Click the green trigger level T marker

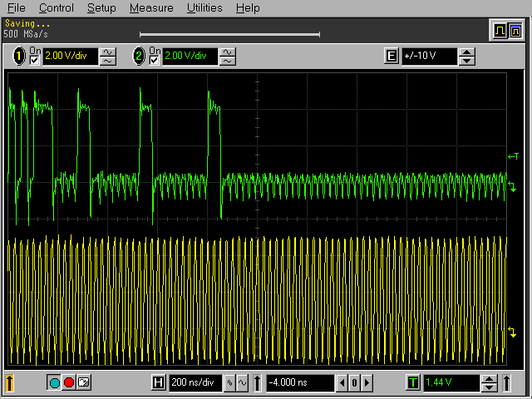click(x=514, y=156)
